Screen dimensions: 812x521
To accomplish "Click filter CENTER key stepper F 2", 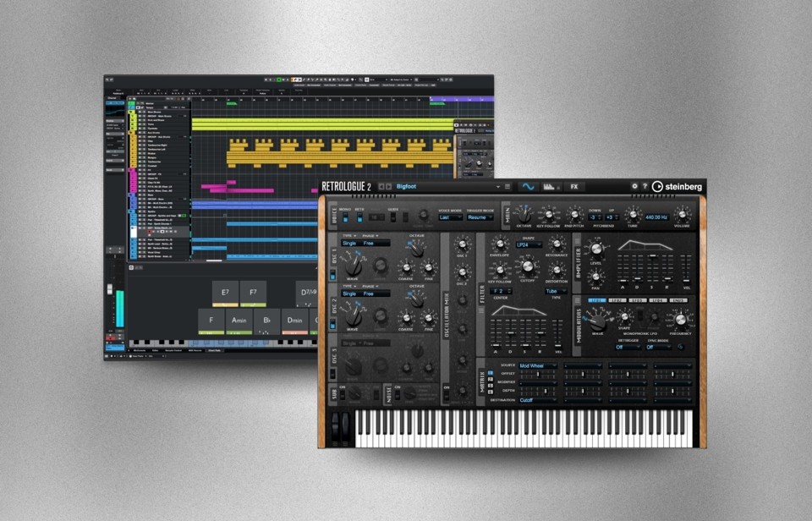I will 502,291.
